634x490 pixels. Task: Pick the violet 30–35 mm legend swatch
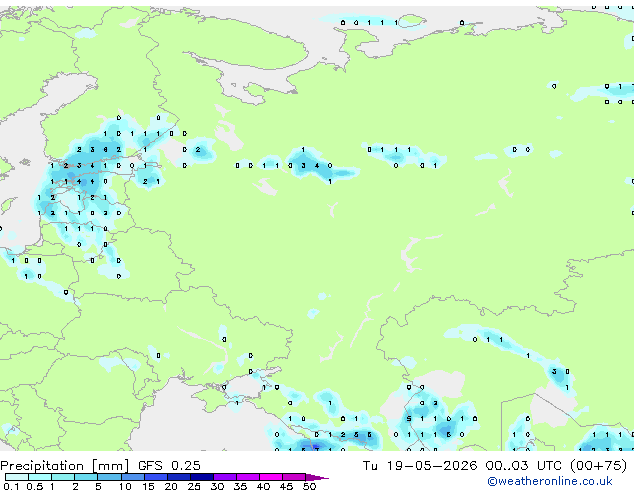(224, 477)
